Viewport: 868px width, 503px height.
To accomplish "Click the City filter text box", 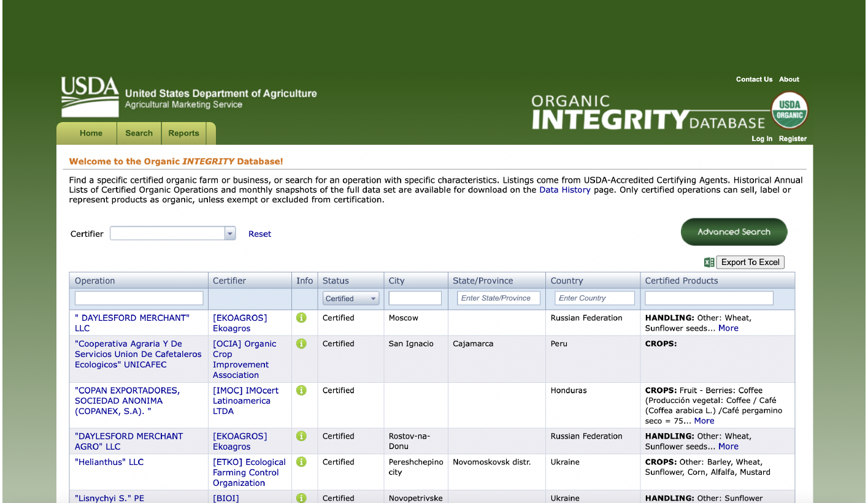I will 415,298.
